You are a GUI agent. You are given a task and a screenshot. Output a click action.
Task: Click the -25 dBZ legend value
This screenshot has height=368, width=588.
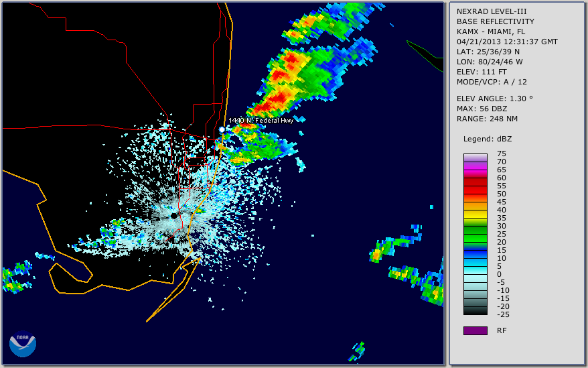[503, 314]
